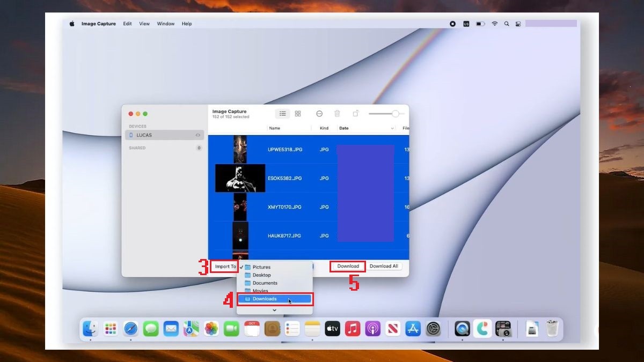Open Notes from the Dock

click(312, 328)
